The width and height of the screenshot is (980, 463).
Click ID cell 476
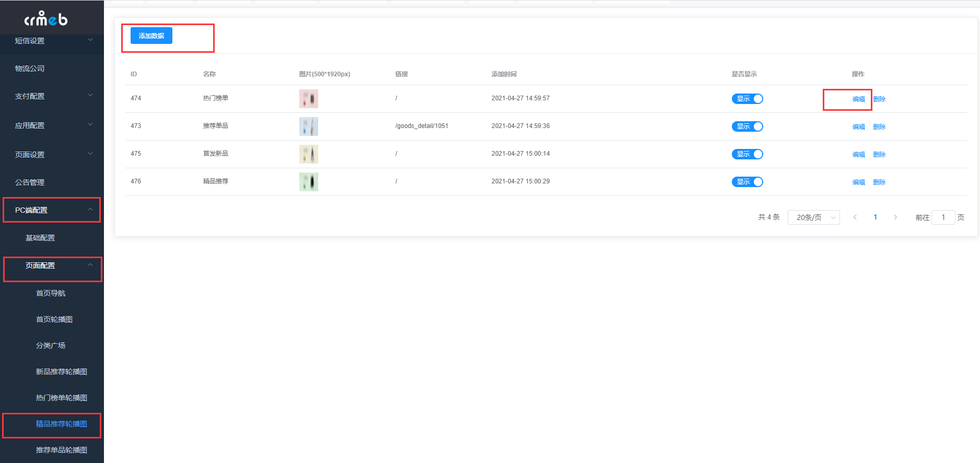pos(136,181)
